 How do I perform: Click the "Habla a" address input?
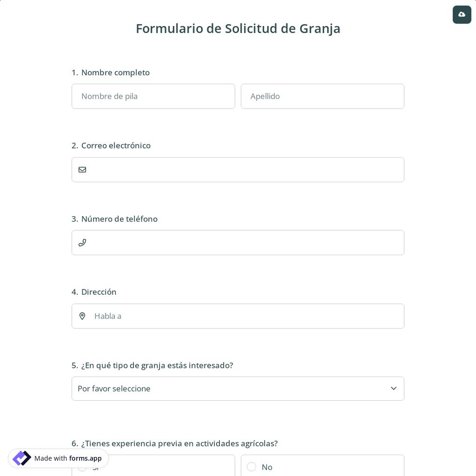[238, 316]
